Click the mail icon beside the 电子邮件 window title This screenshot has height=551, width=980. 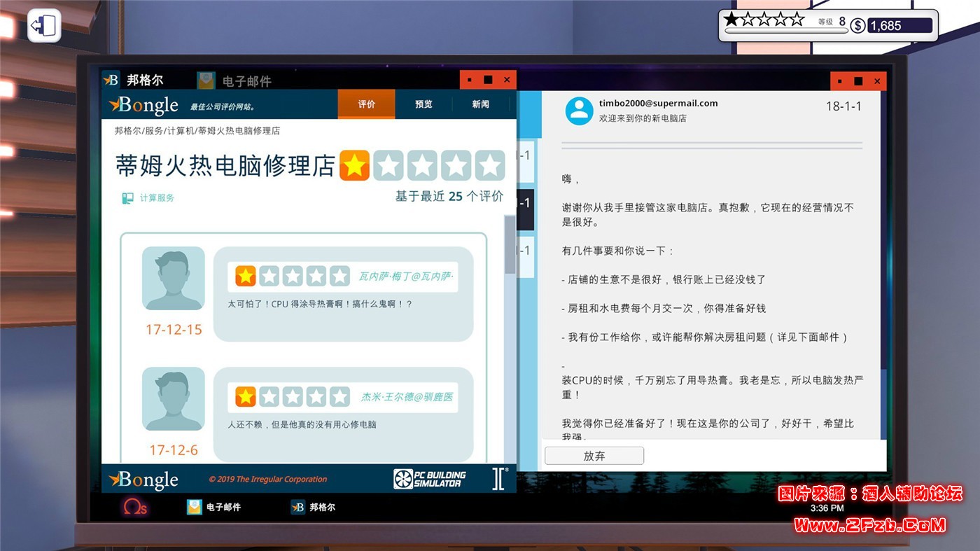pyautogui.click(x=206, y=81)
